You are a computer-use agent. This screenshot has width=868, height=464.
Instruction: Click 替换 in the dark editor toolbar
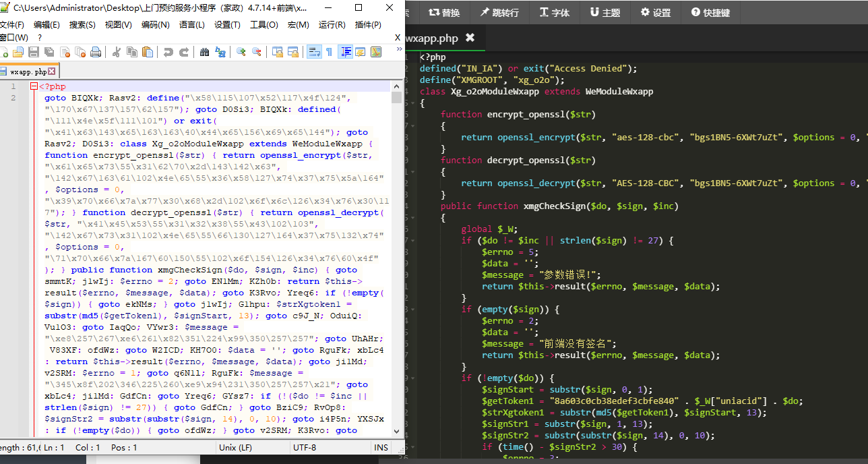445,12
